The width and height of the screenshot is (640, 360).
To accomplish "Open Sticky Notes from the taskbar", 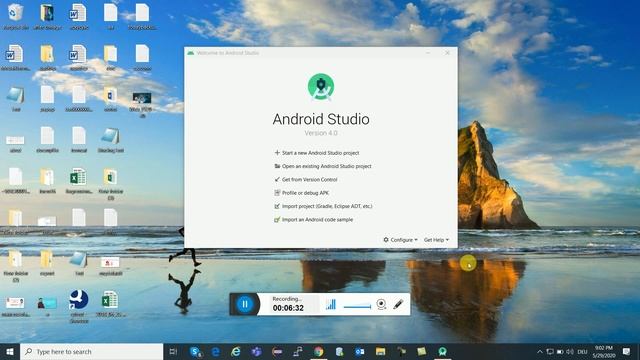I will (422, 351).
